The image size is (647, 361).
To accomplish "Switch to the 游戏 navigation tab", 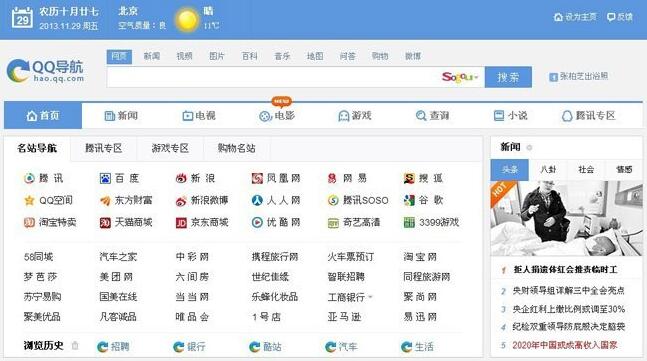I will tap(355, 116).
